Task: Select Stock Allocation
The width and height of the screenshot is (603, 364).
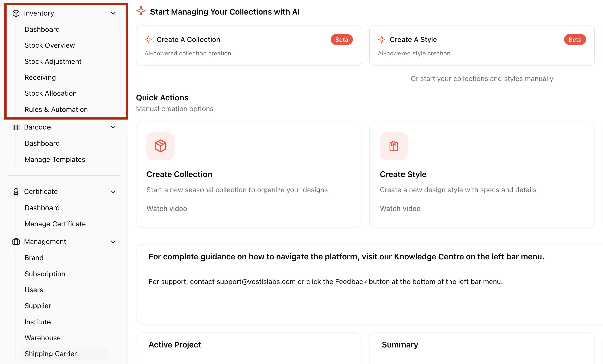Action: coord(51,93)
